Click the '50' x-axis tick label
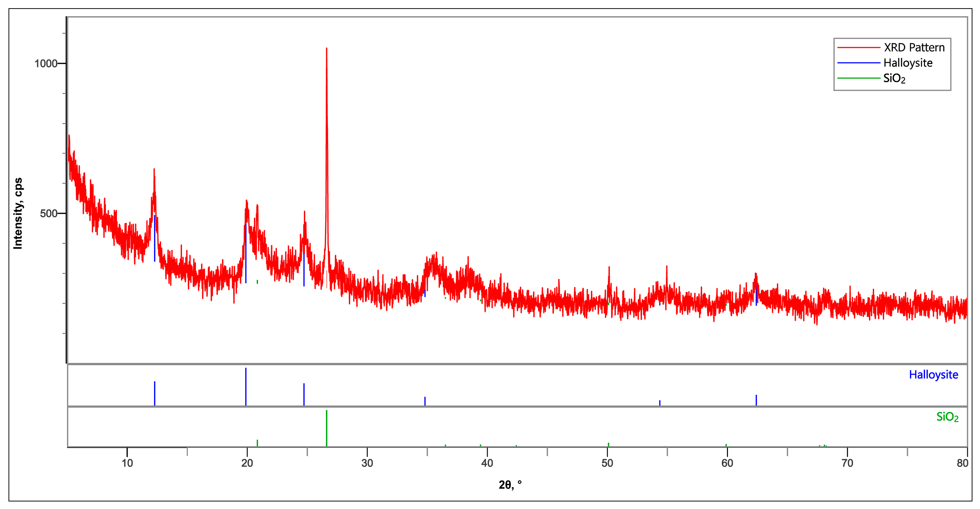Image resolution: width=980 pixels, height=509 pixels. tap(607, 463)
